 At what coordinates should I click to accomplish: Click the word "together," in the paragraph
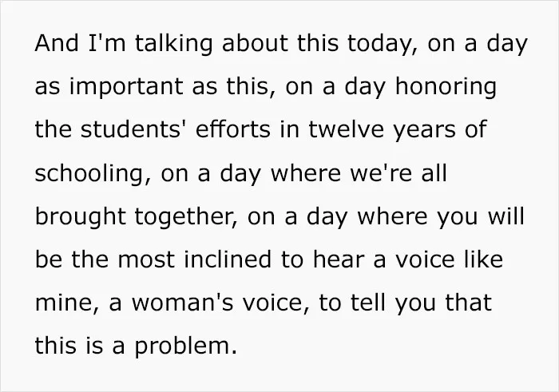click(x=186, y=217)
